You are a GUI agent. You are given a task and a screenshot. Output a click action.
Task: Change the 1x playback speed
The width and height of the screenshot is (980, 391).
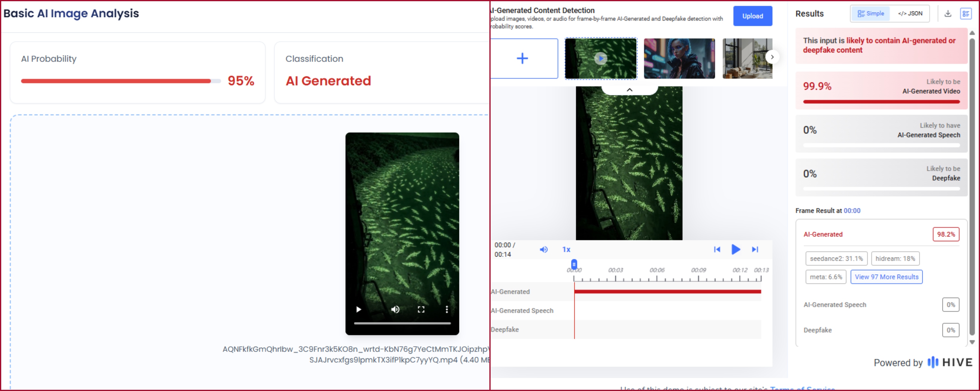click(566, 249)
